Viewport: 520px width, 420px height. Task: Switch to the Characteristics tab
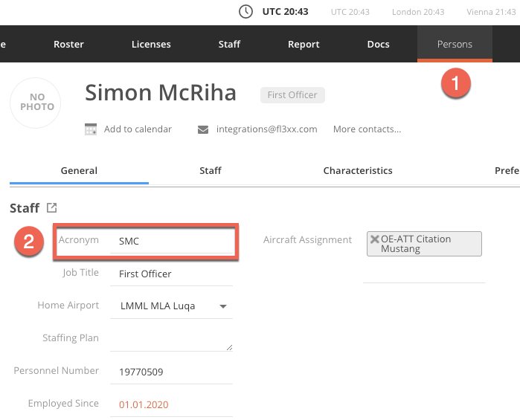click(x=358, y=170)
